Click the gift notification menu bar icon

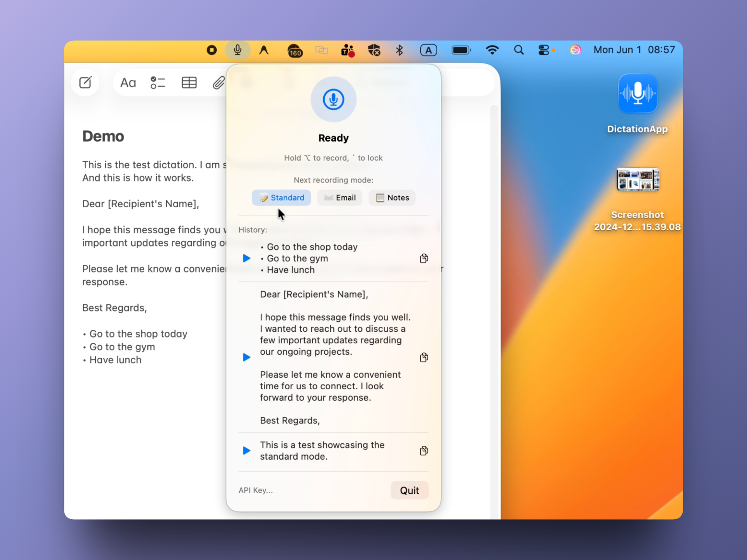(x=348, y=51)
